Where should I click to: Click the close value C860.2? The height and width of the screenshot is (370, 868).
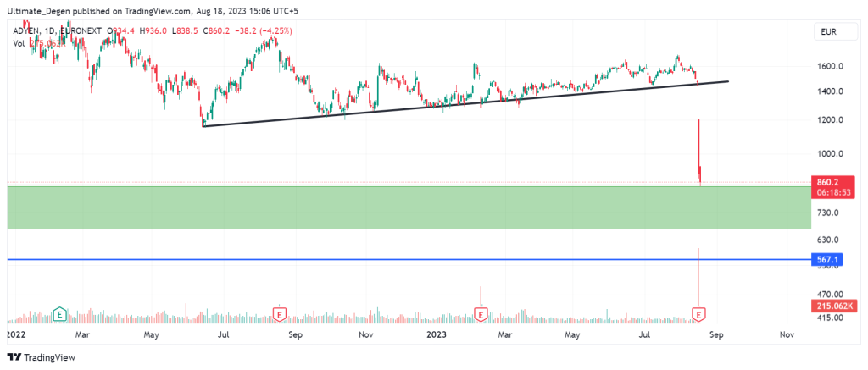pos(217,31)
